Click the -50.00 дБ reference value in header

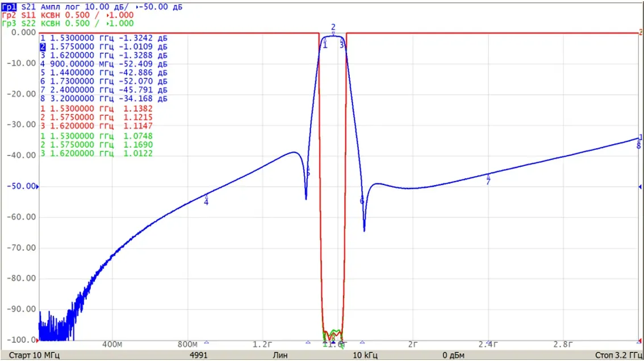(160, 7)
